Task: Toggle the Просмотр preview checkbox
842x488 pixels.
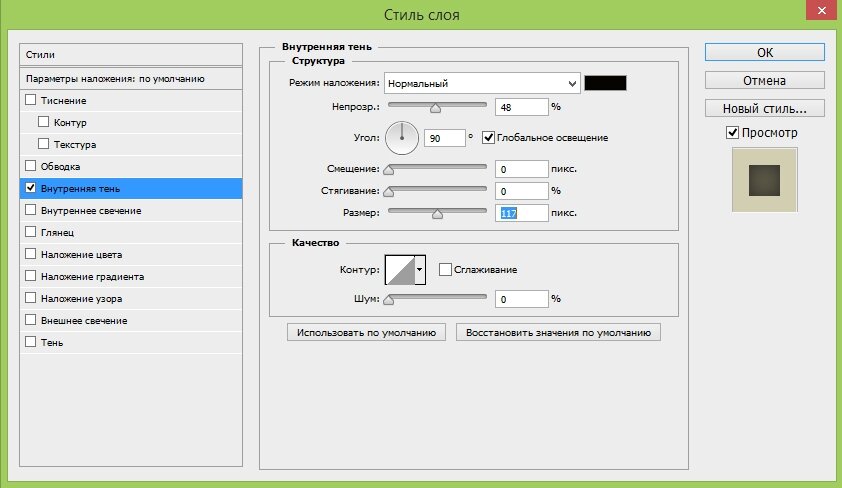Action: 732,133
